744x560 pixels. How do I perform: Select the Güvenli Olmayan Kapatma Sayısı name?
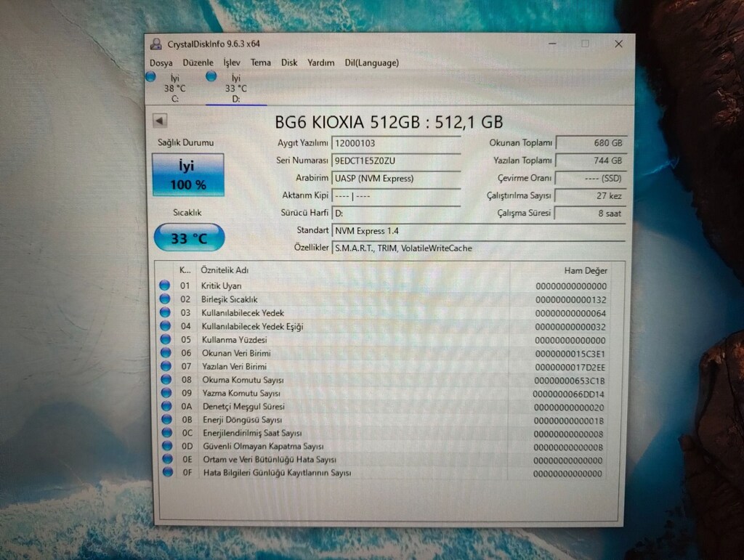pos(263,446)
